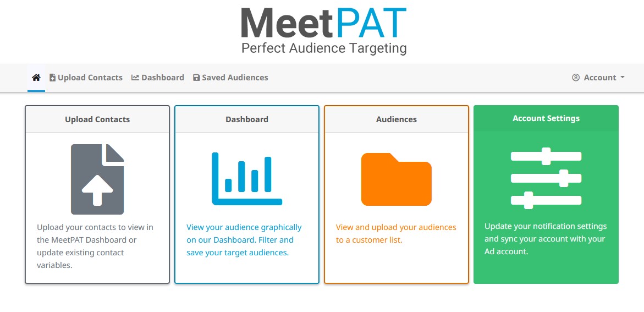Image resolution: width=644 pixels, height=312 pixels.
Task: Click the Upload Contacts card header
Action: 97,119
